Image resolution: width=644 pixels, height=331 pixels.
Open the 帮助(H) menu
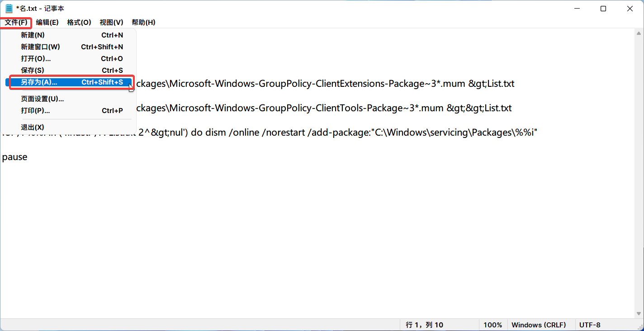tap(143, 22)
